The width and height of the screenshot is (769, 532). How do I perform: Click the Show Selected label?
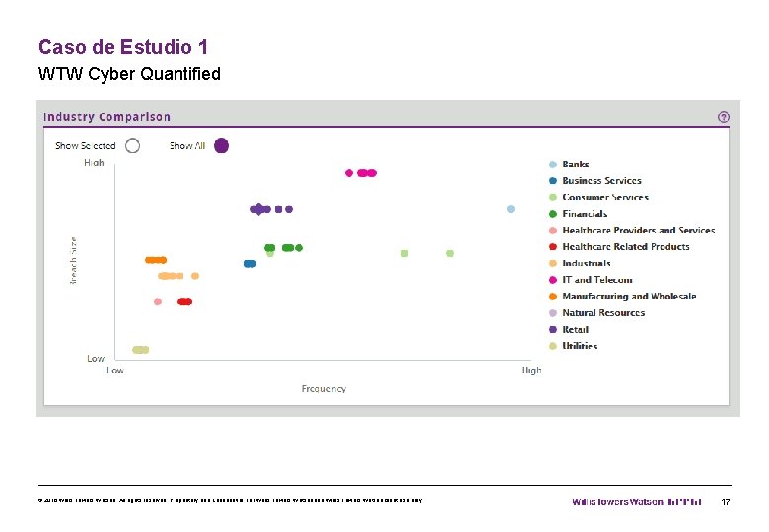[86, 146]
